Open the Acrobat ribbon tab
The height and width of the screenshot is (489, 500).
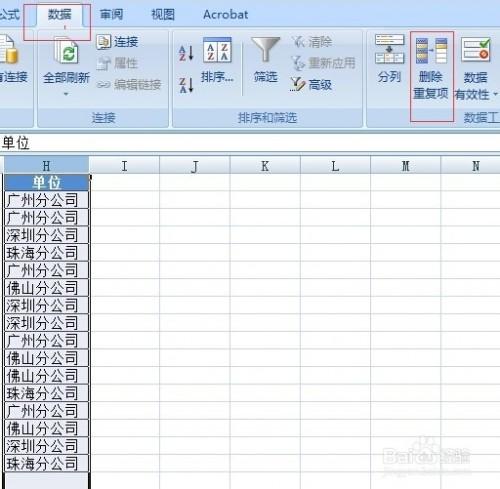point(226,15)
